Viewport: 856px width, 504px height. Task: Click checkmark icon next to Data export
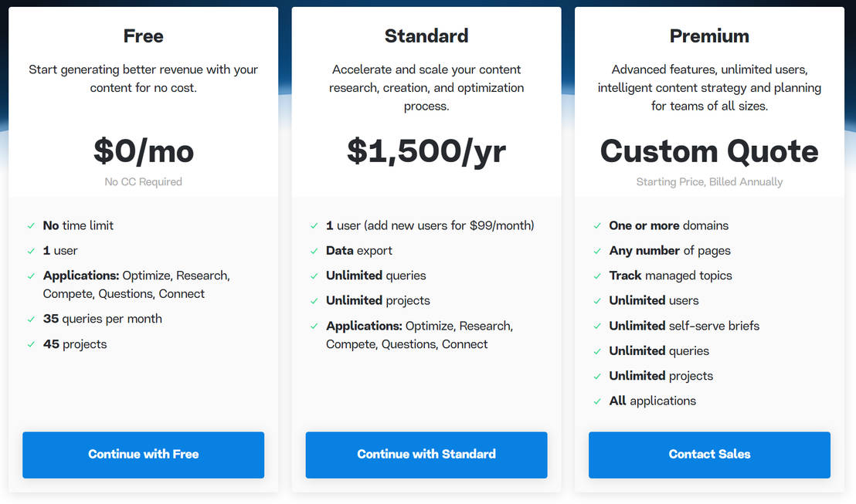[314, 251]
